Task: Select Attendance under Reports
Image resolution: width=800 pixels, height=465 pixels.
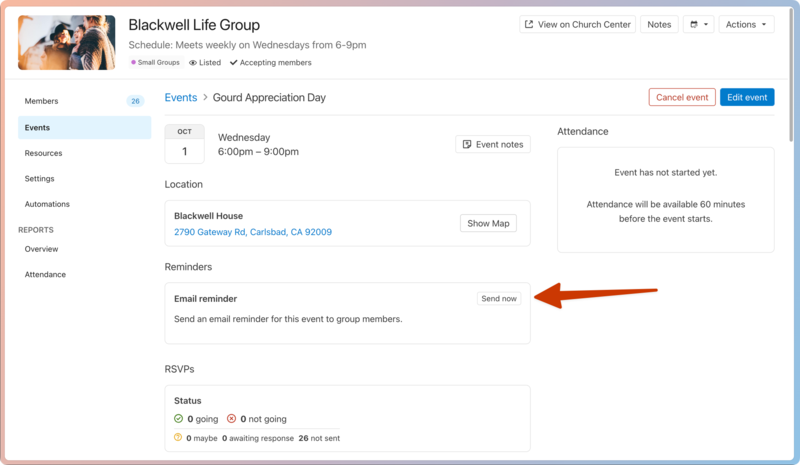Action: click(45, 274)
